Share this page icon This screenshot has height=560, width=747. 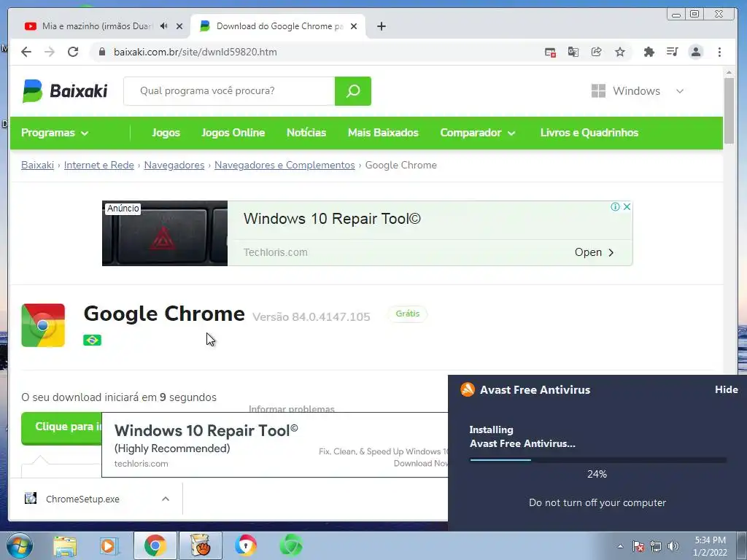coord(597,52)
